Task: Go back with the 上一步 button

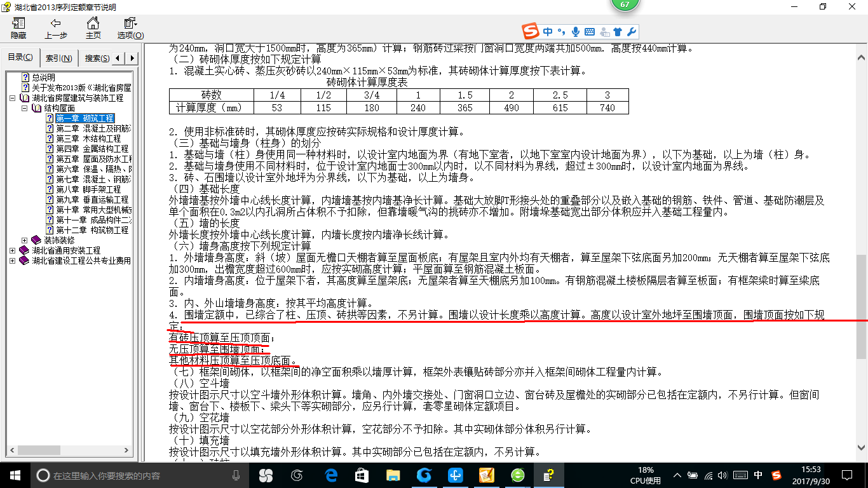Action: pyautogui.click(x=56, y=28)
